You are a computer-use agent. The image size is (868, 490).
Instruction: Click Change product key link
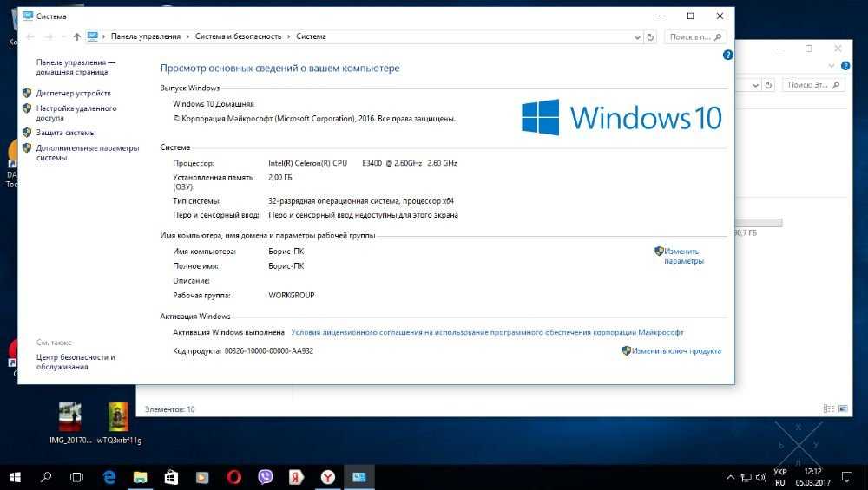click(676, 350)
